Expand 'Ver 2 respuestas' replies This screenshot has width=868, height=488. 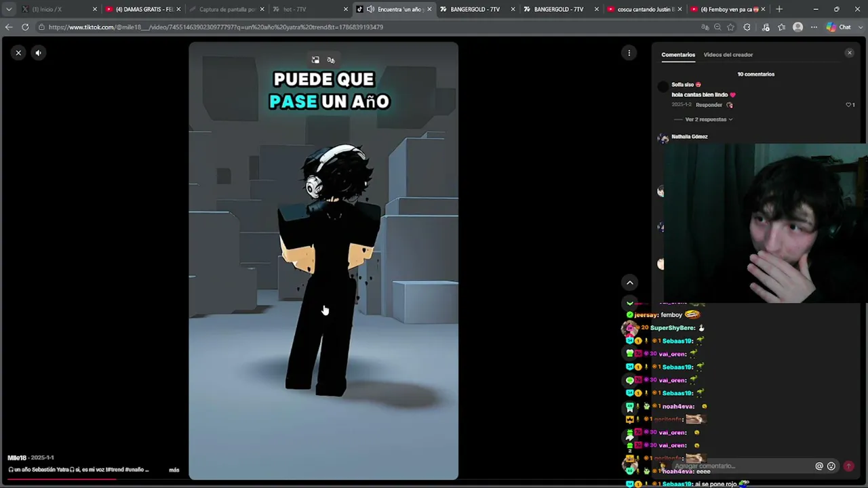[x=709, y=119]
